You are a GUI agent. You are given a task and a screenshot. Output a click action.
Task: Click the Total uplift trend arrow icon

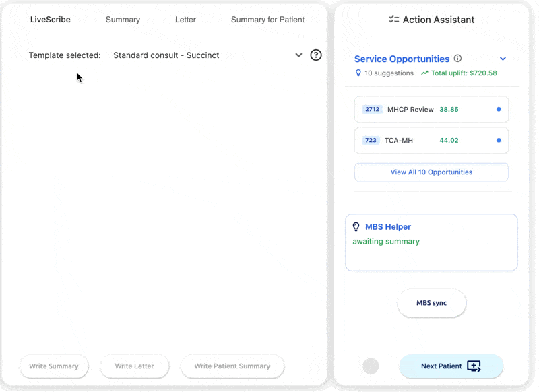point(424,73)
